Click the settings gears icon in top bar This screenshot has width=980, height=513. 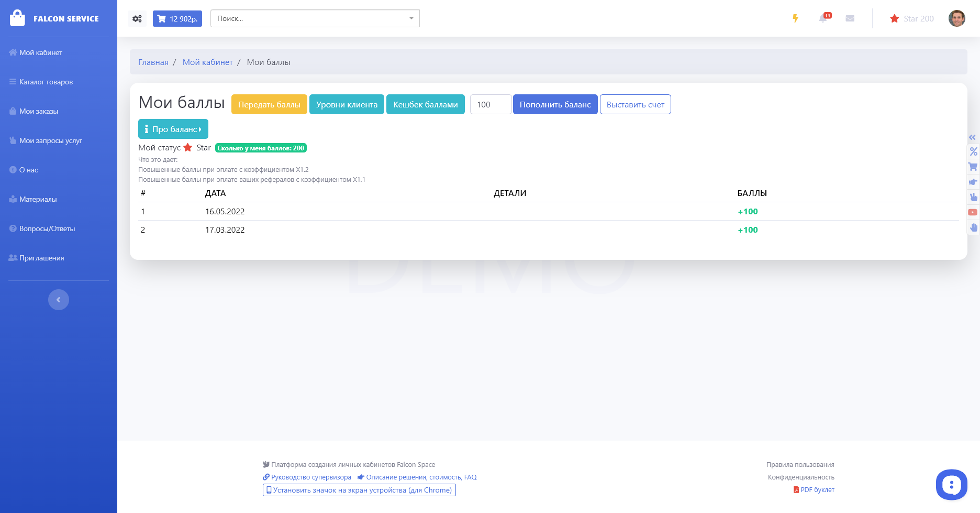[137, 19]
